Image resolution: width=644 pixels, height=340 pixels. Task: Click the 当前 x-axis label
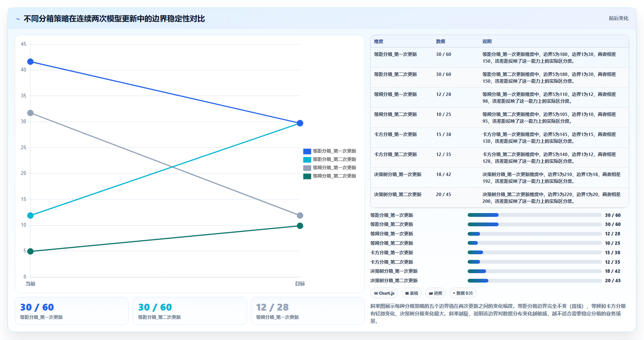pyautogui.click(x=31, y=284)
